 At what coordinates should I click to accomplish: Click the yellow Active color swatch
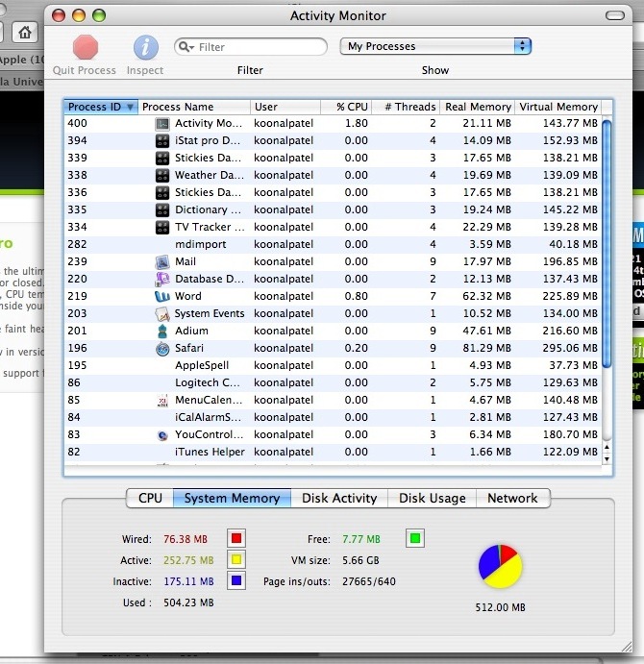tap(236, 559)
